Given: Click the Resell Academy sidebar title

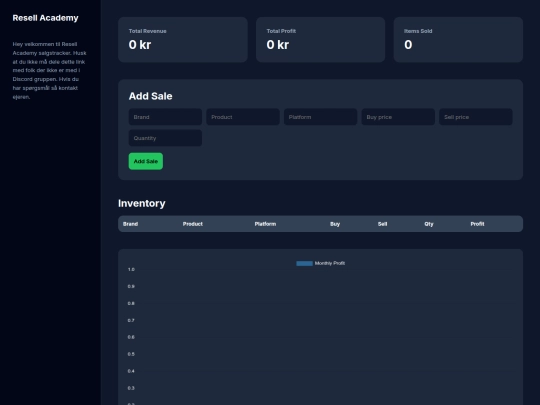Looking at the screenshot, I should click(45, 18).
